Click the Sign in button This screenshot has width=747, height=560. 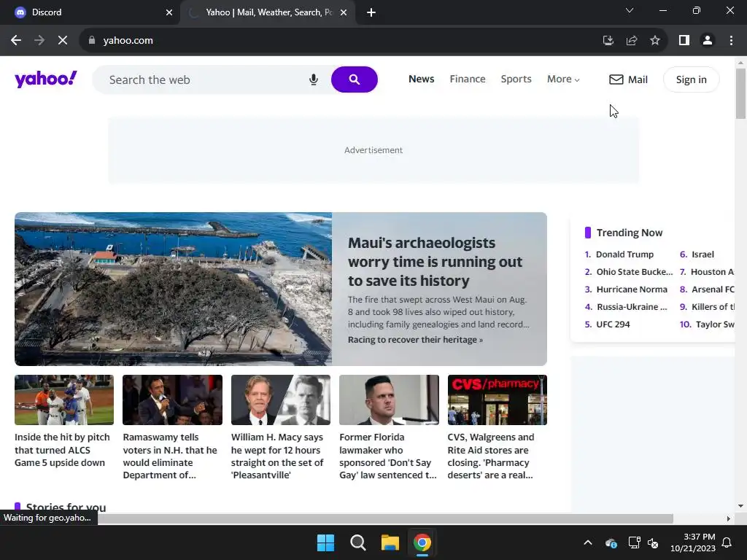[692, 79]
